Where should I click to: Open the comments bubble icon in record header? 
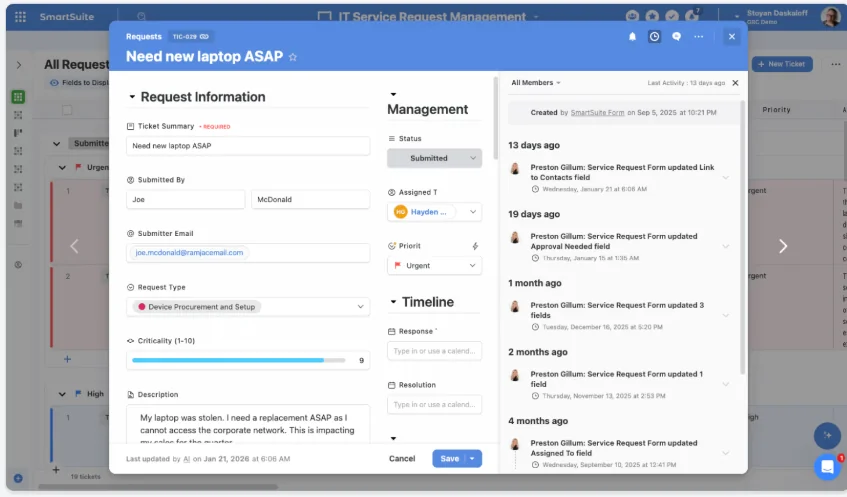[x=676, y=37]
